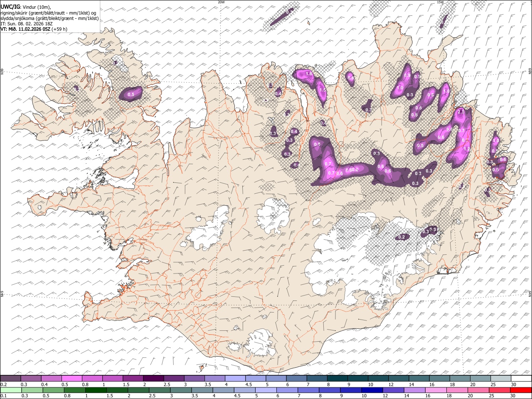Click the '0.4' number in the snow legend
This screenshot has width=532, height=399.
coord(44,384)
